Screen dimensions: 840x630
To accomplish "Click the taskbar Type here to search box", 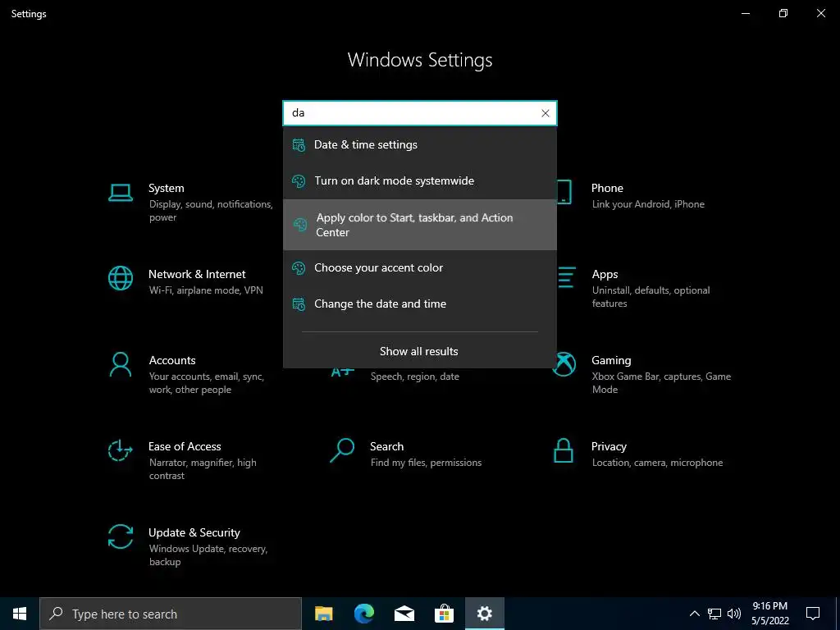I will point(171,614).
